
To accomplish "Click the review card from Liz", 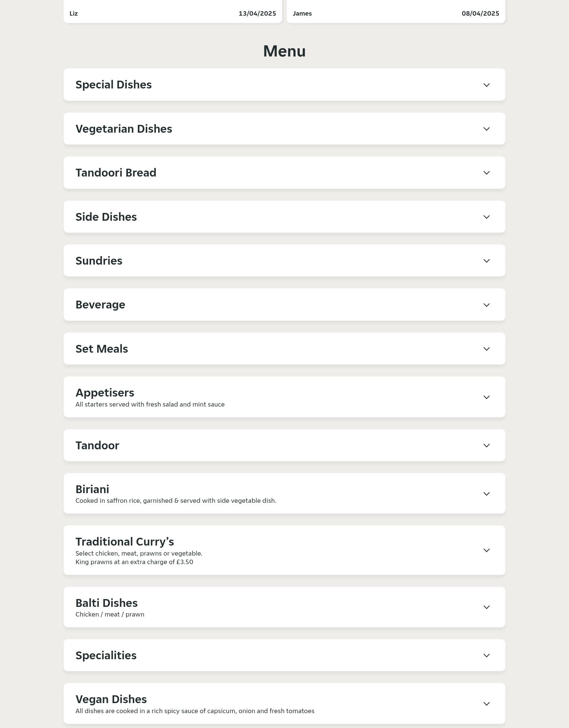I will pos(173,11).
